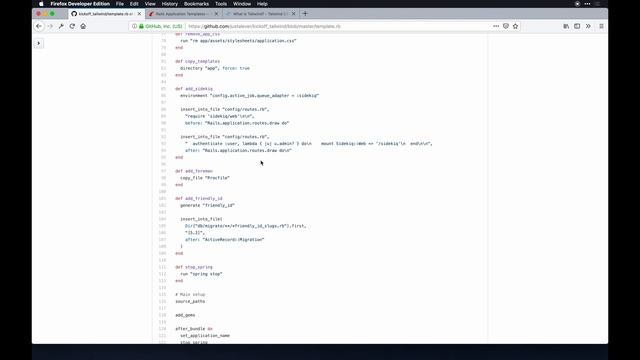Click the 'copy_file "Procfile"' code line
The height and width of the screenshot is (360, 640).
pos(205,178)
